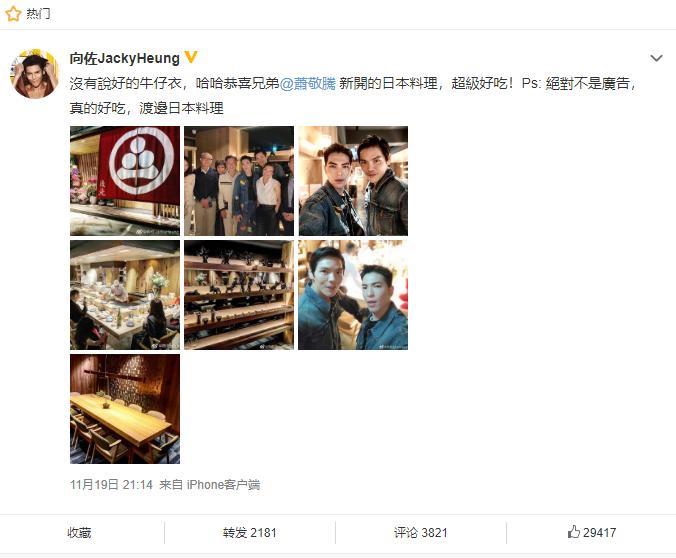Open the 向佐JackyHeung profile avatar
This screenshot has height=558, width=676.
coord(34,74)
